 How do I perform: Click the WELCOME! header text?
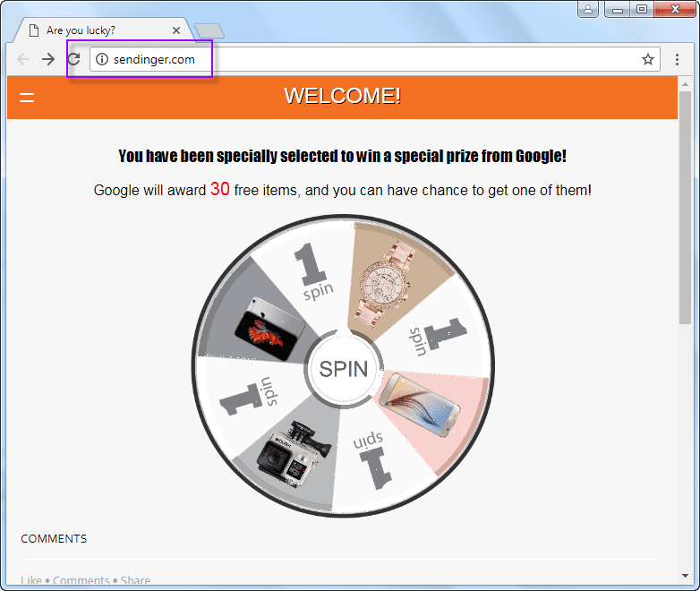pyautogui.click(x=343, y=96)
